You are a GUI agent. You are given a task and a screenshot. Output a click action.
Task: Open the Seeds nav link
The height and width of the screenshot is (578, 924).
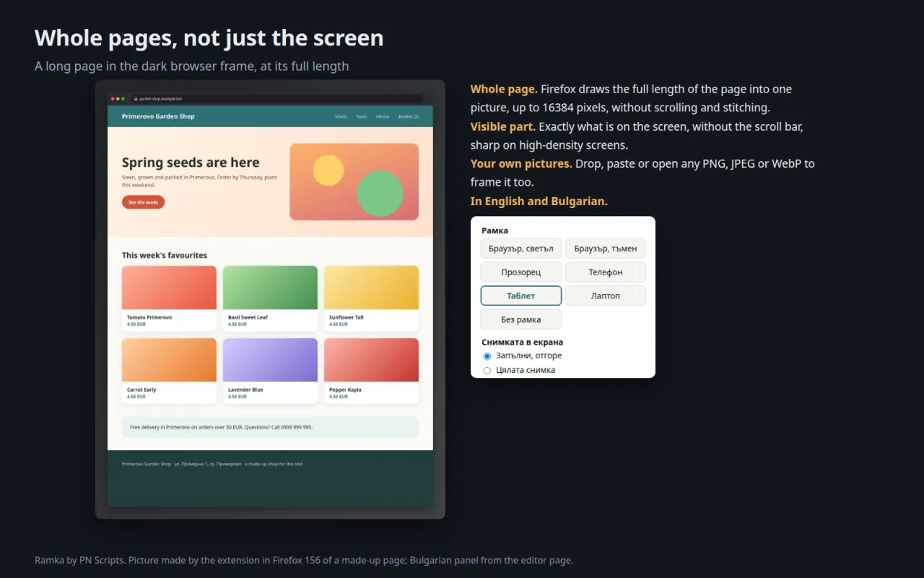coord(341,116)
